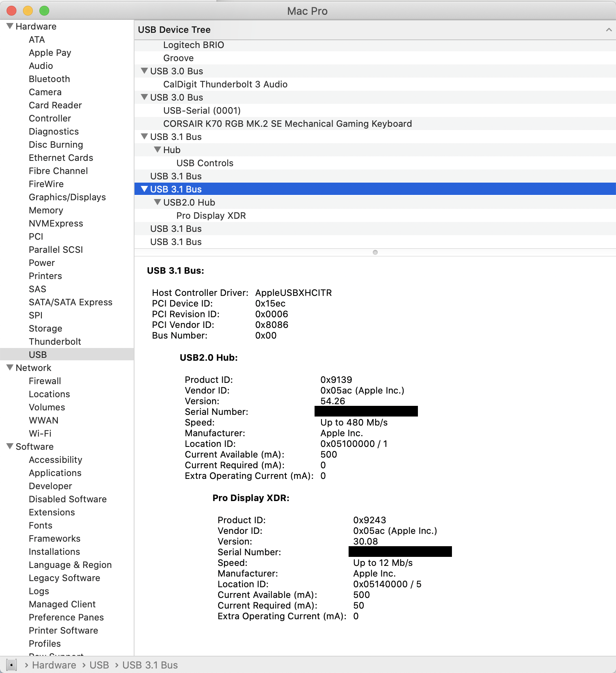Open the Bluetooth section
This screenshot has height=673, width=616.
49,79
